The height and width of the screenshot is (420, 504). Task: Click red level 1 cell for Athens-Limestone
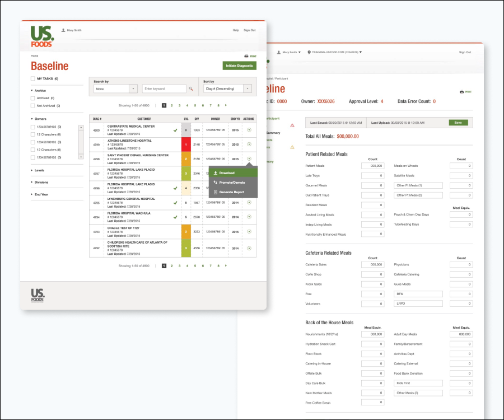[x=186, y=144]
